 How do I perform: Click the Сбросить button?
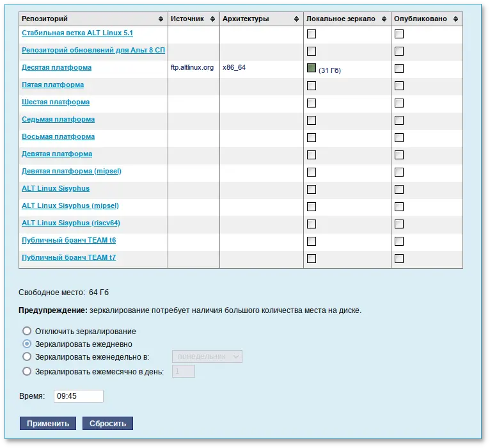coord(108,423)
